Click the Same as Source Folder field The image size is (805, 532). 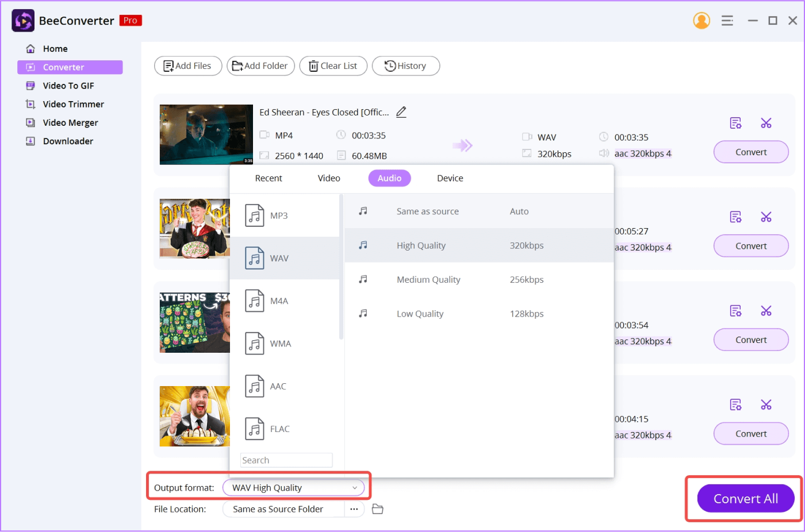[x=283, y=509]
